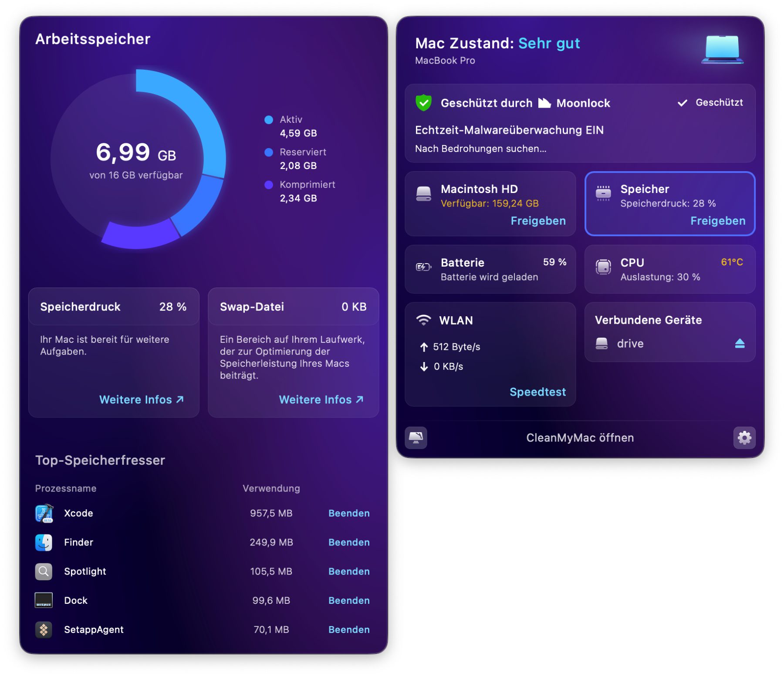The image size is (784, 677).
Task: Select the Batterie tile
Action: pos(490,269)
